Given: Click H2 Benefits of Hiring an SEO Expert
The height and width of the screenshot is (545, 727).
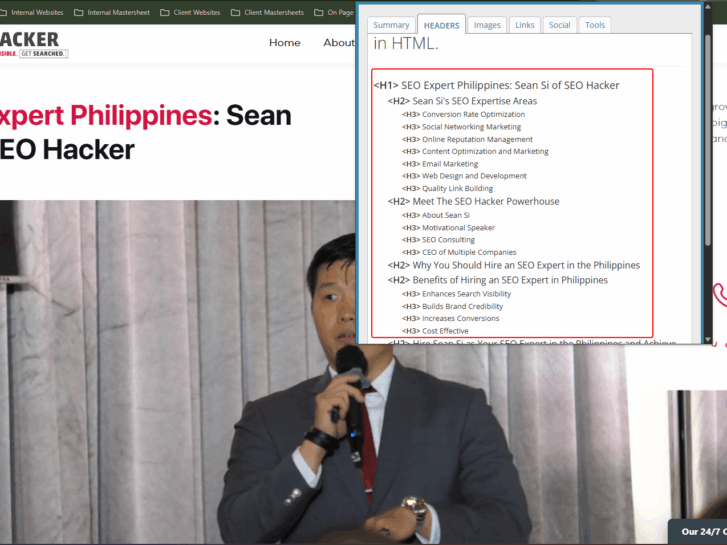Looking at the screenshot, I should 497,280.
